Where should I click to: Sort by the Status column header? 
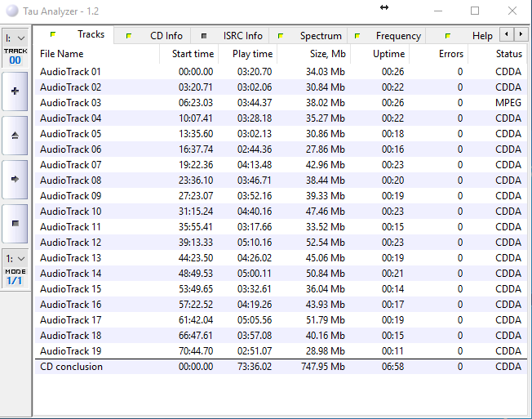[x=497, y=54]
